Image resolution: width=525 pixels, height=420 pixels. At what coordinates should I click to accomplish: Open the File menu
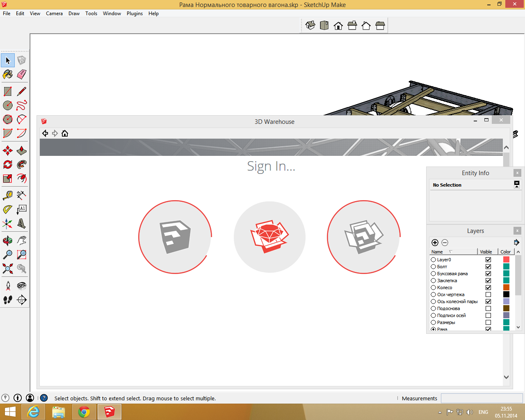[7, 14]
